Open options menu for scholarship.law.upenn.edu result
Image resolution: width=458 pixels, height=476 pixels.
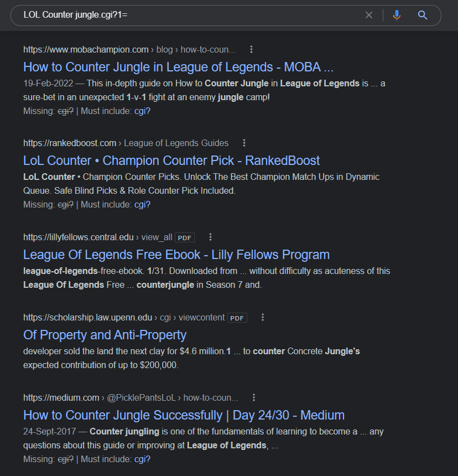coord(263,317)
